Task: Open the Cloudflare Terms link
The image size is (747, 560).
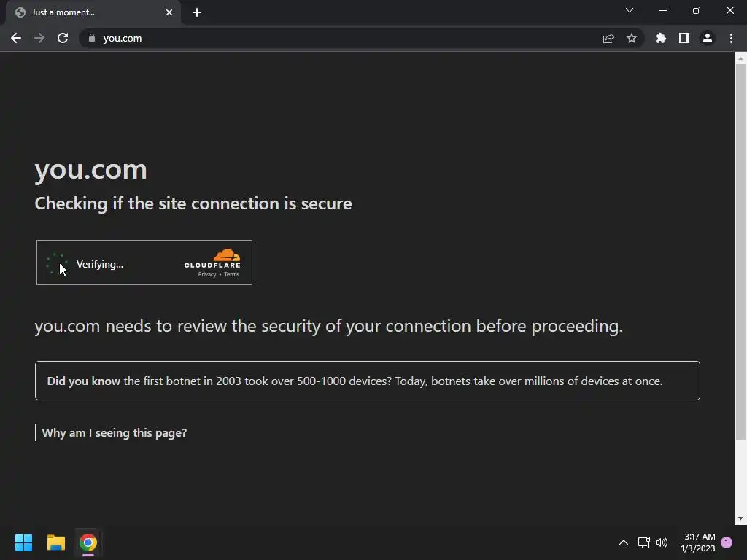Action: point(232,274)
